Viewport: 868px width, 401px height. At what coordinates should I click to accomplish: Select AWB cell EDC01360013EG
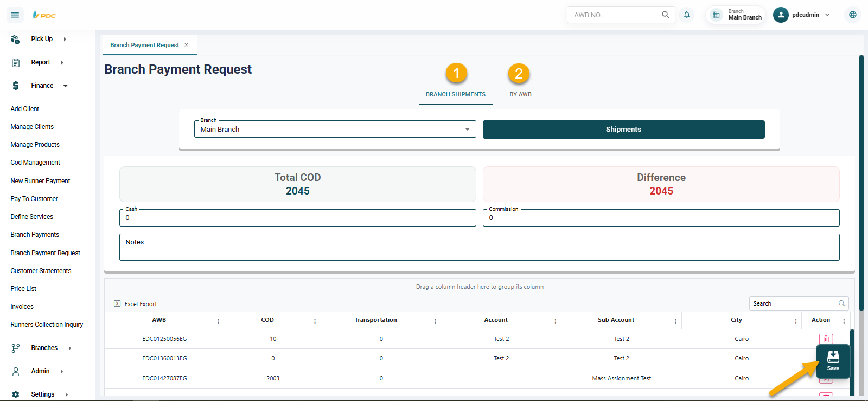point(164,358)
